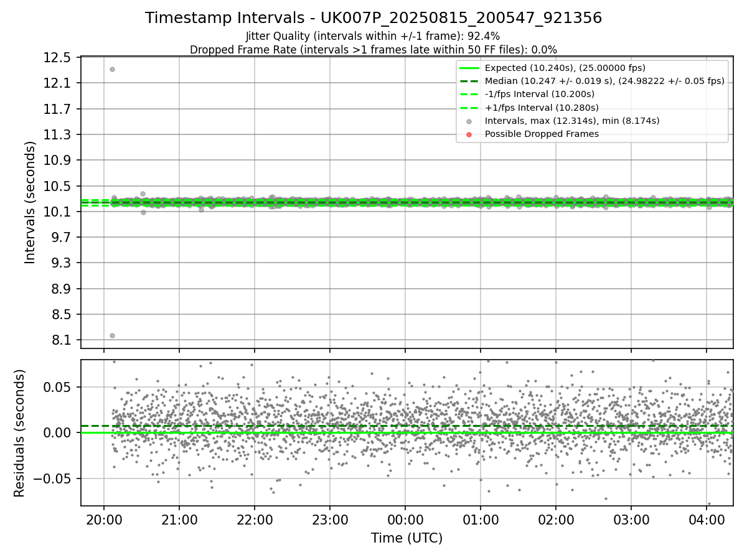The width and height of the screenshot is (747, 560).
Task: Click the 'Intervals (seconds)' y-axis label
Action: [x=31, y=202]
